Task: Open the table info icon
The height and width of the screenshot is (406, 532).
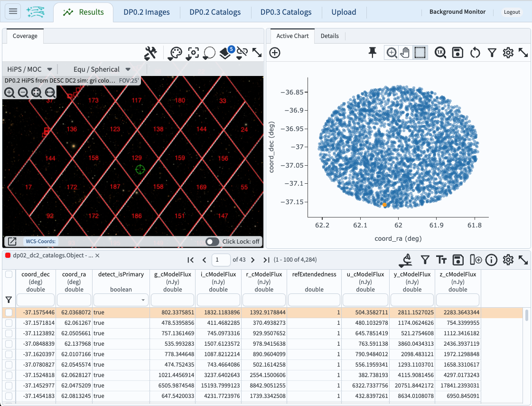Action: pos(491,260)
